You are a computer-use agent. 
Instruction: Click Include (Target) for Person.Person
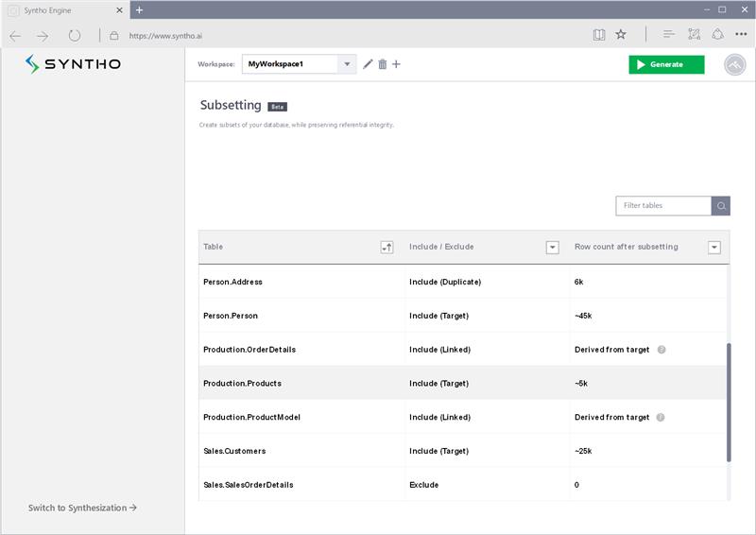click(x=438, y=316)
